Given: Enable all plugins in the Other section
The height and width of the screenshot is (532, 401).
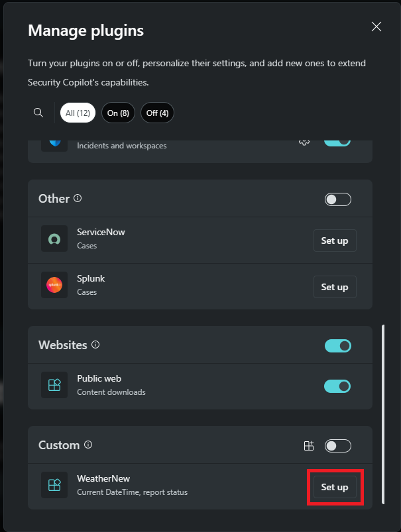Looking at the screenshot, I should tap(337, 199).
